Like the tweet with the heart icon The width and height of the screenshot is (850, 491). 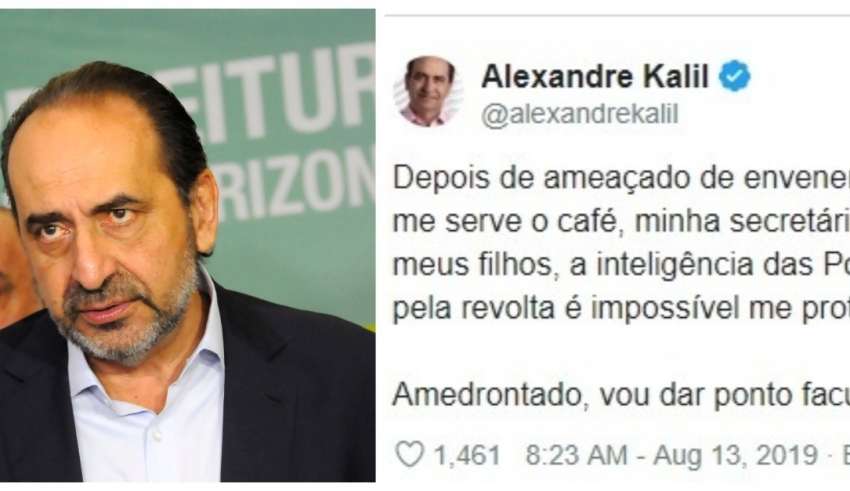click(x=409, y=454)
